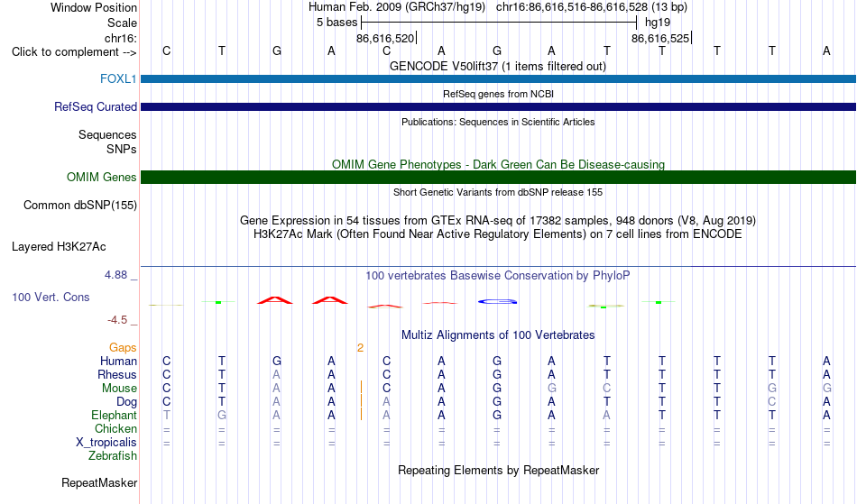Screen dimensions: 857x504
Task: Click 'GENCODE V50lift37 (1 items filtered out)' title
Action: click(x=498, y=66)
